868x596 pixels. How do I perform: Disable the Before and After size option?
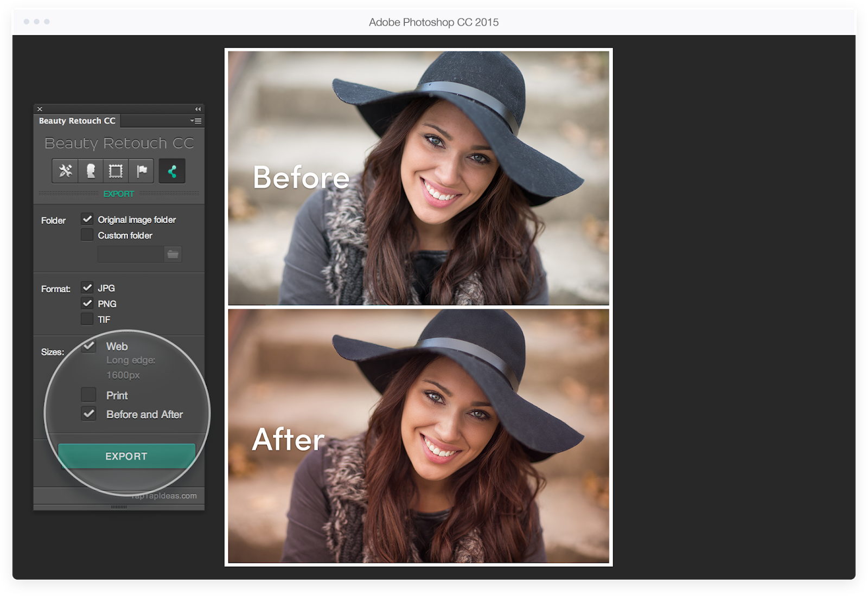pos(88,414)
